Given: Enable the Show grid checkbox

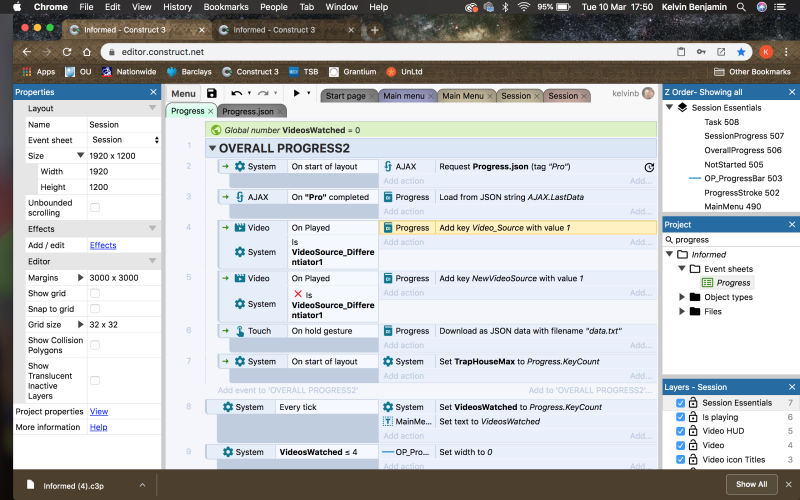Looking at the screenshot, I should tap(95, 293).
